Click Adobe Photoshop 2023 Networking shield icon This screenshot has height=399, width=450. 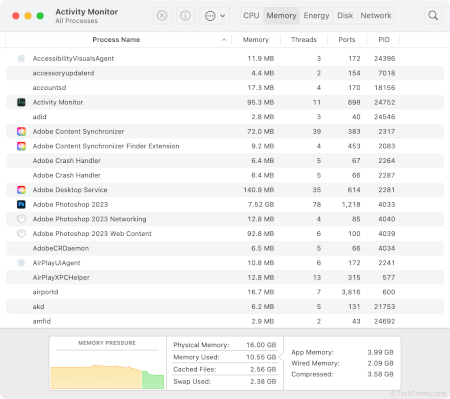coord(21,219)
